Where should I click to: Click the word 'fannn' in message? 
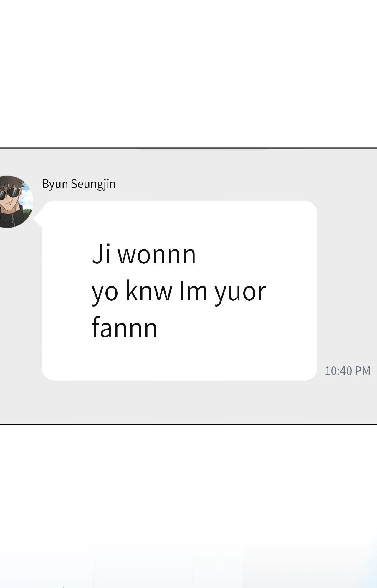click(x=125, y=327)
